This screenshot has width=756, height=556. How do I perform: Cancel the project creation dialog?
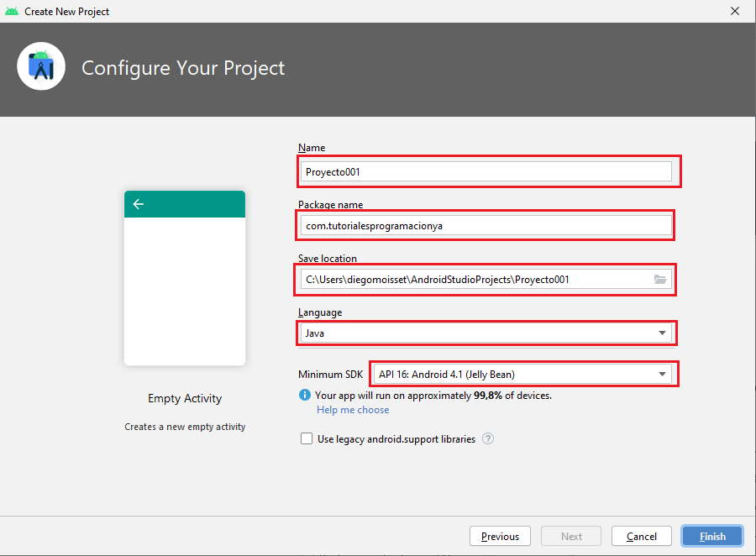click(641, 536)
